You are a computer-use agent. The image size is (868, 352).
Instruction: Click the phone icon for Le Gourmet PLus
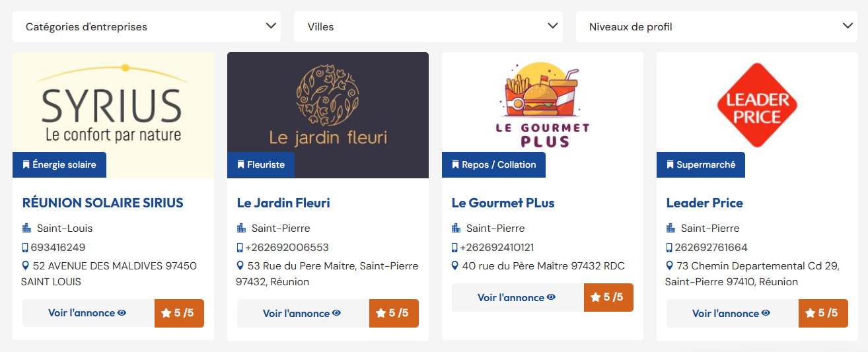click(454, 248)
